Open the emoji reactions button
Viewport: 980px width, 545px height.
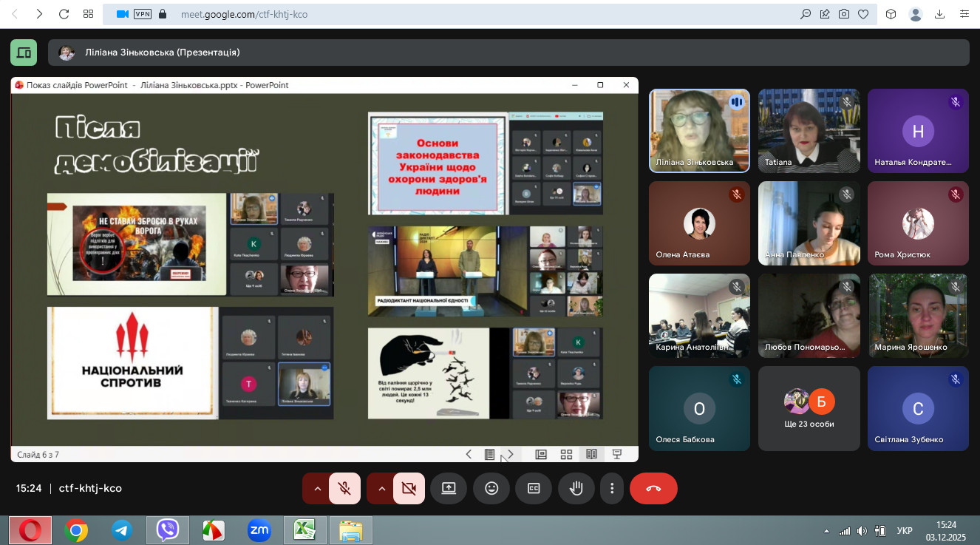491,488
